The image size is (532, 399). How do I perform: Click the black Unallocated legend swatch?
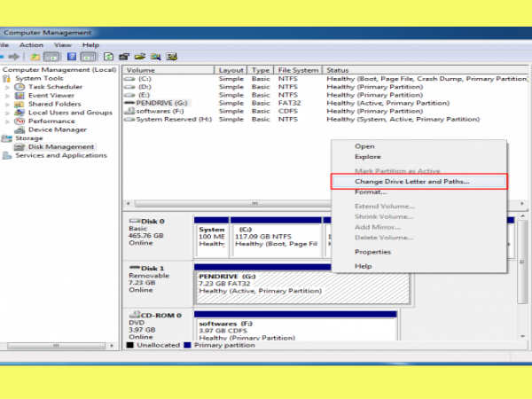point(129,345)
